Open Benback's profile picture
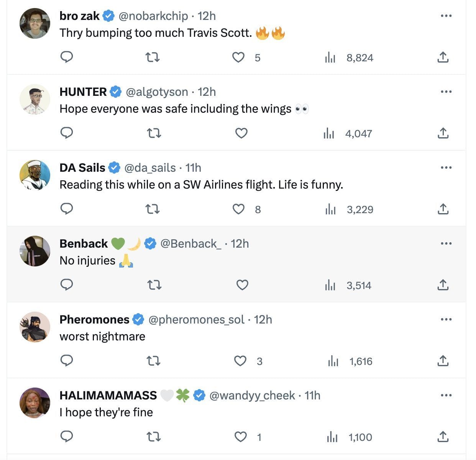Viewport: 476px width, 460px height. click(x=35, y=251)
